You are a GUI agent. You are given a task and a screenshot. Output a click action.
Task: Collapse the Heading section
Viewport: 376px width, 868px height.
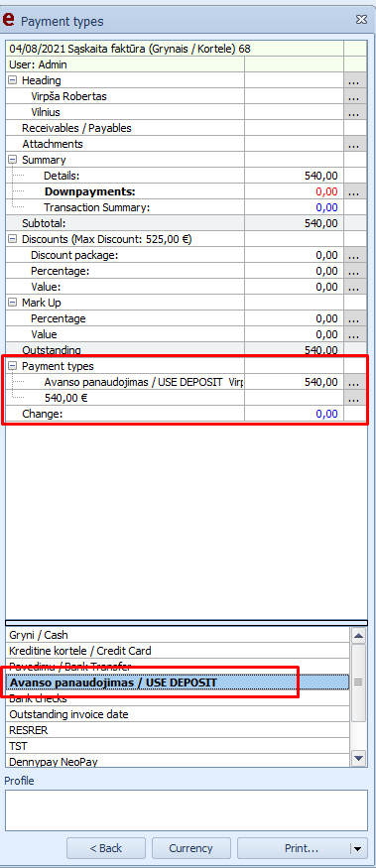[x=12, y=80]
